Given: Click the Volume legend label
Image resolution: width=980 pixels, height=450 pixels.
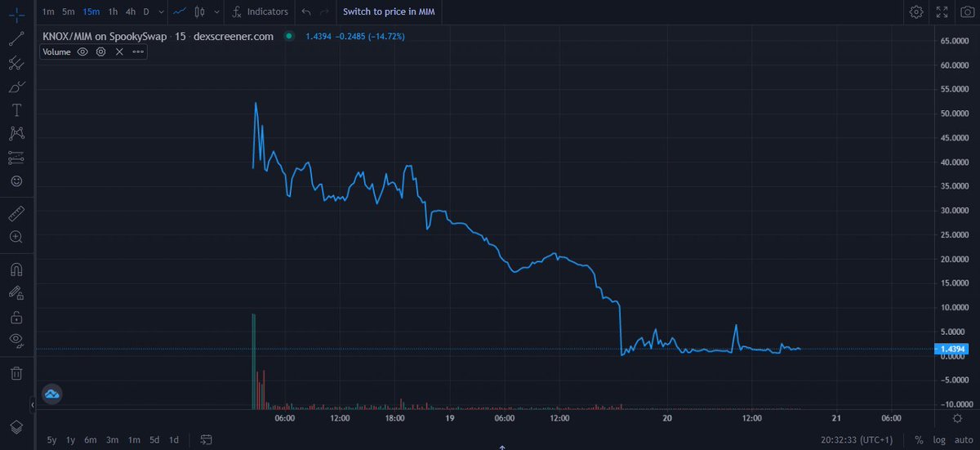Looking at the screenshot, I should (x=56, y=51).
